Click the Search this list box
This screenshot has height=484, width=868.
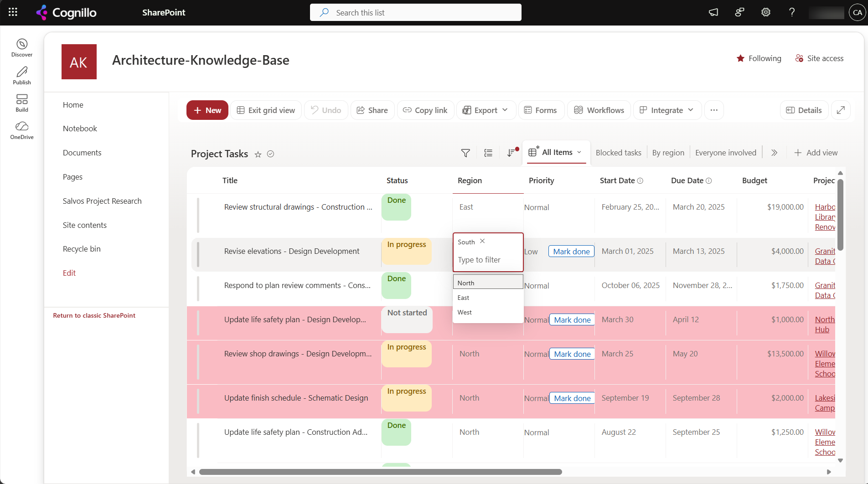[416, 12]
